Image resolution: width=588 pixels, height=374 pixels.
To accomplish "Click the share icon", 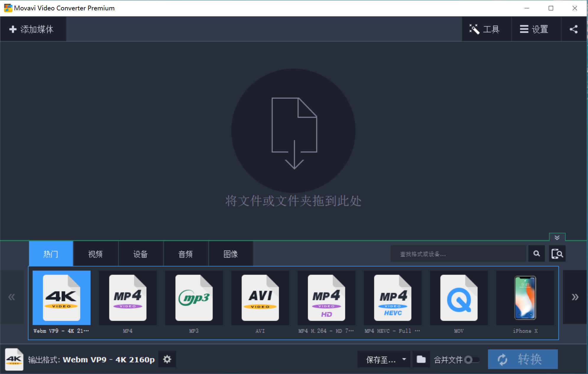I will 574,29.
